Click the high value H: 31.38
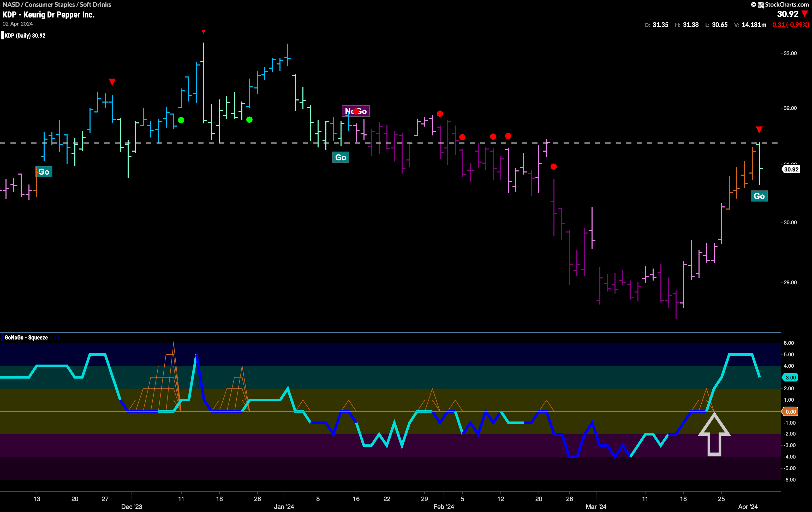 pyautogui.click(x=687, y=25)
